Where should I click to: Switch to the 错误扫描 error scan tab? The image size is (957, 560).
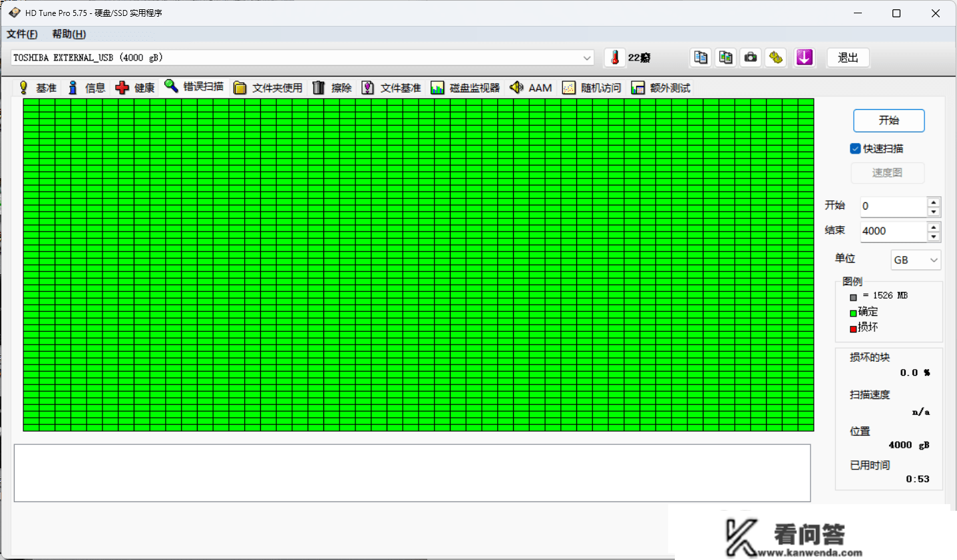coord(194,87)
